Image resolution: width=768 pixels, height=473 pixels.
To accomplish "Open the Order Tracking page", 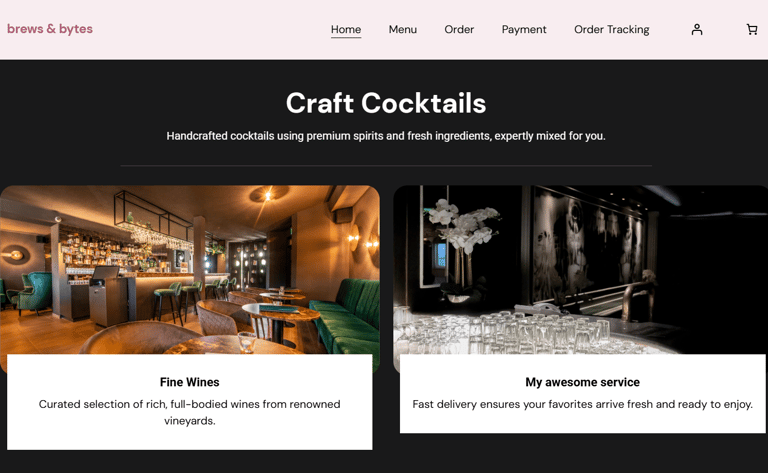I will pos(612,29).
